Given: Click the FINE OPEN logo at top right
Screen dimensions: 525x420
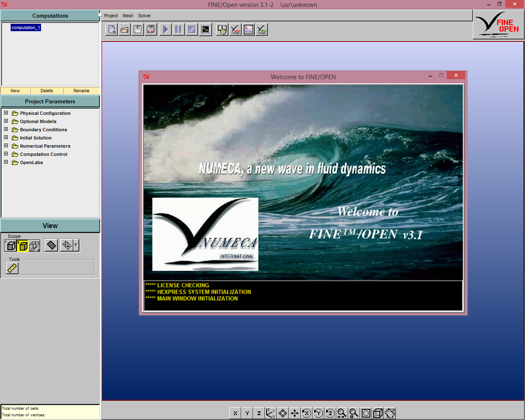Looking at the screenshot, I should [498, 25].
